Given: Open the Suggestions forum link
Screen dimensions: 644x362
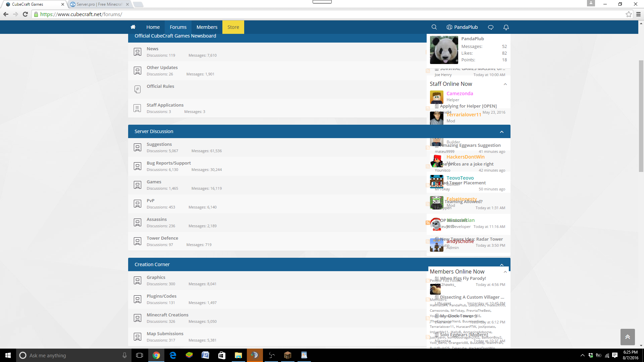Looking at the screenshot, I should coord(159,144).
